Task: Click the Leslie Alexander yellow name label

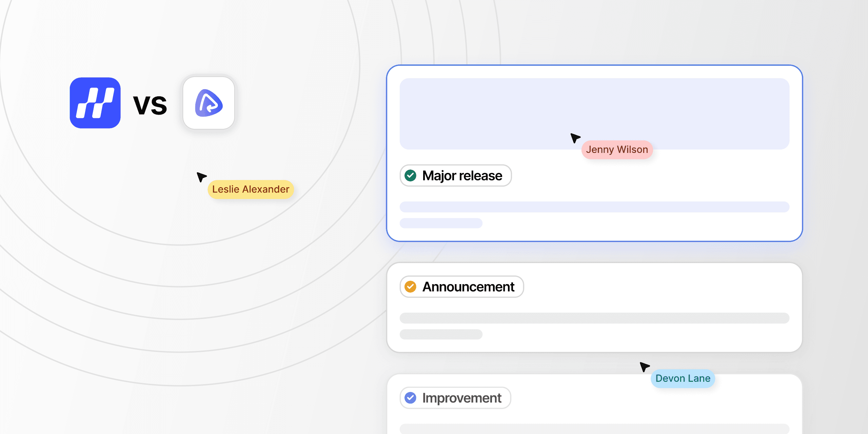Action: click(251, 189)
